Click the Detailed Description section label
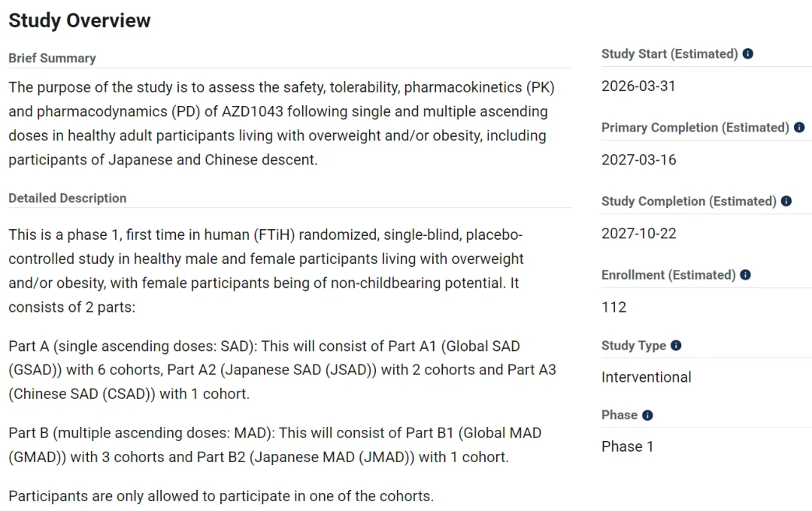Screen dimensions: 812x511 click(67, 198)
